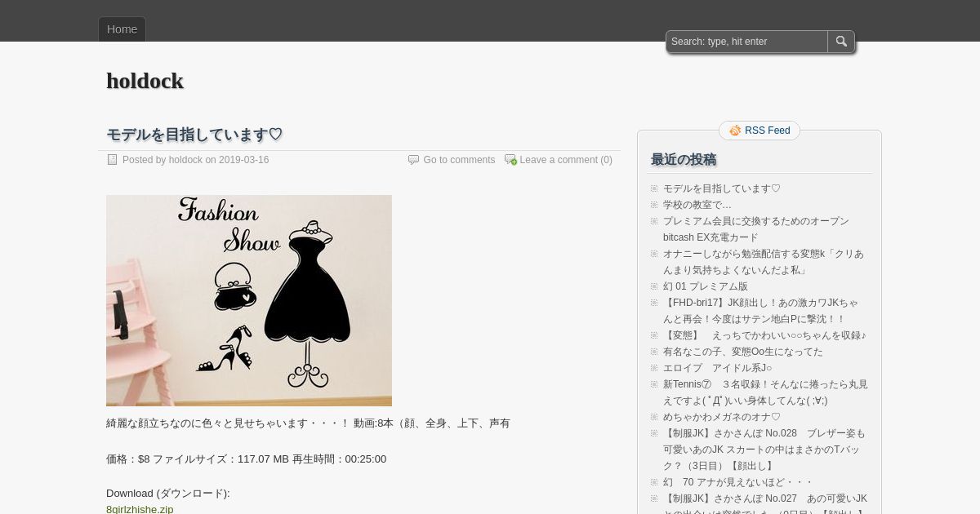Open sidebar post 幻 70
The image size is (980, 514).
pos(738,482)
